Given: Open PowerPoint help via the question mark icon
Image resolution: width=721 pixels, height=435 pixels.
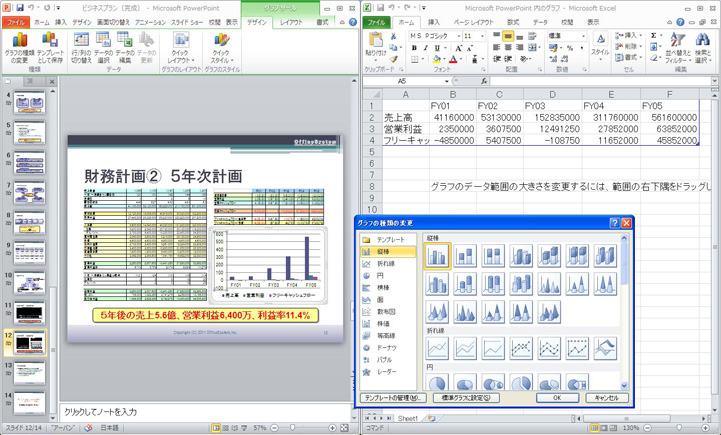Looking at the screenshot, I should (353, 22).
